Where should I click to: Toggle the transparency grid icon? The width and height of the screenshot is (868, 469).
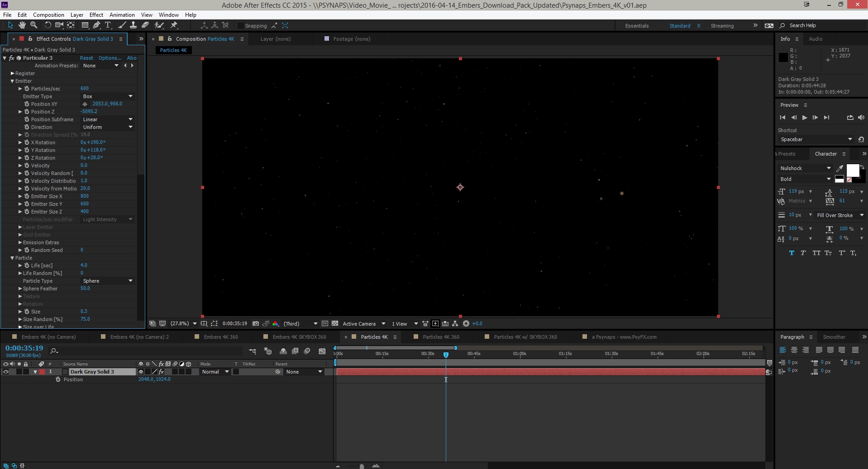coord(335,324)
